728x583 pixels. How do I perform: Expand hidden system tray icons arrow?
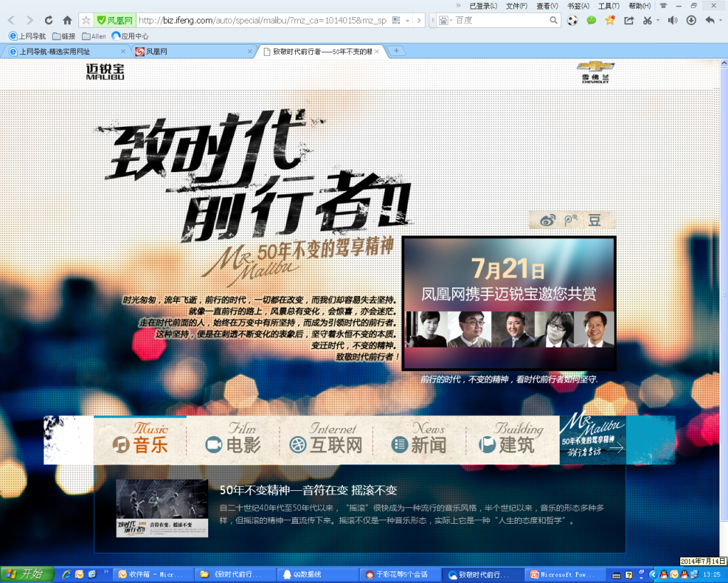pyautogui.click(x=653, y=574)
